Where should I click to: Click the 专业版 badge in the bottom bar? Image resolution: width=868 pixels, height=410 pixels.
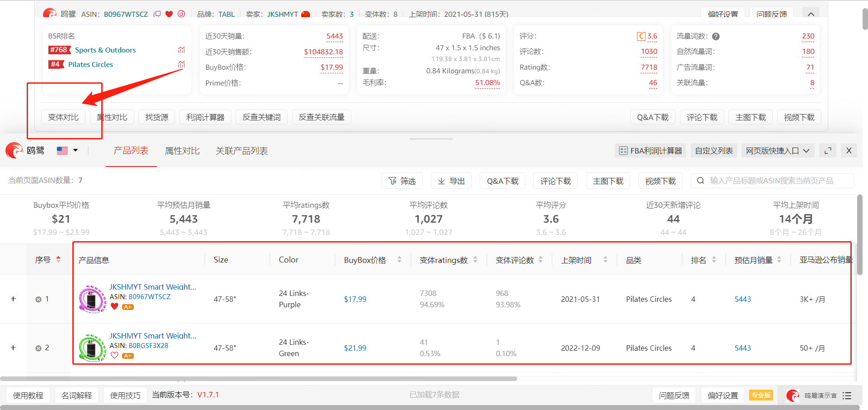761,395
